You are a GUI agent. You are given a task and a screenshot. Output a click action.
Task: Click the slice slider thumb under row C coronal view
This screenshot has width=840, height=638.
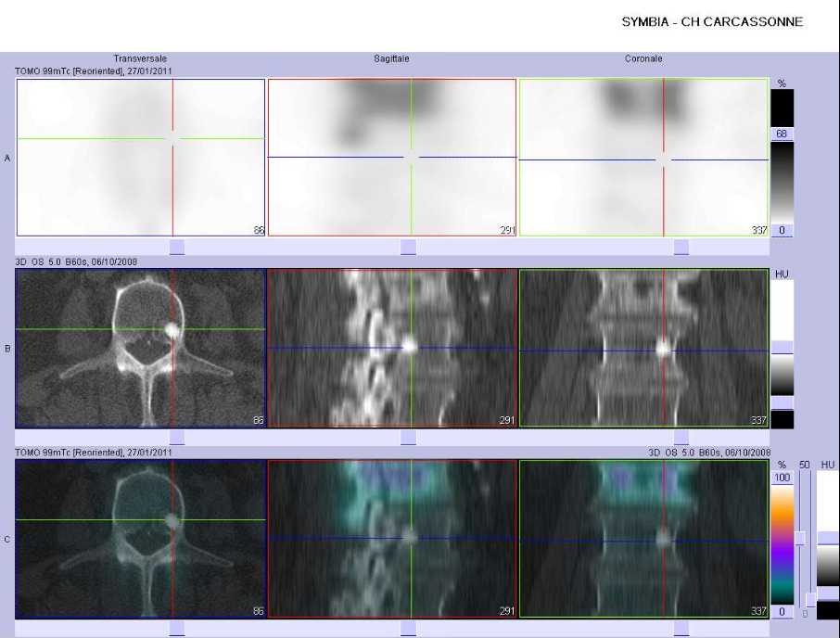click(x=681, y=629)
